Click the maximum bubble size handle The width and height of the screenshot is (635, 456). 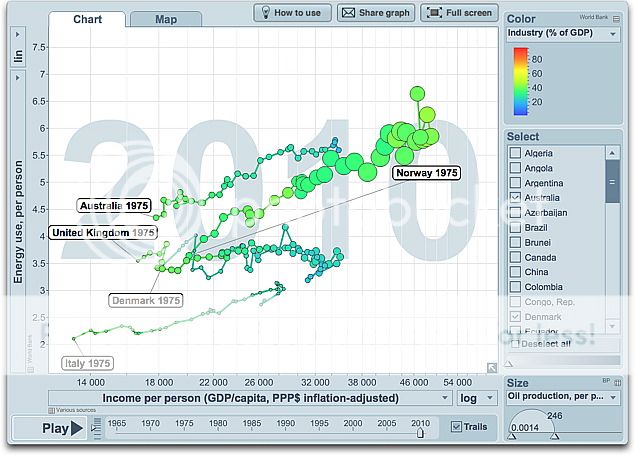click(555, 437)
